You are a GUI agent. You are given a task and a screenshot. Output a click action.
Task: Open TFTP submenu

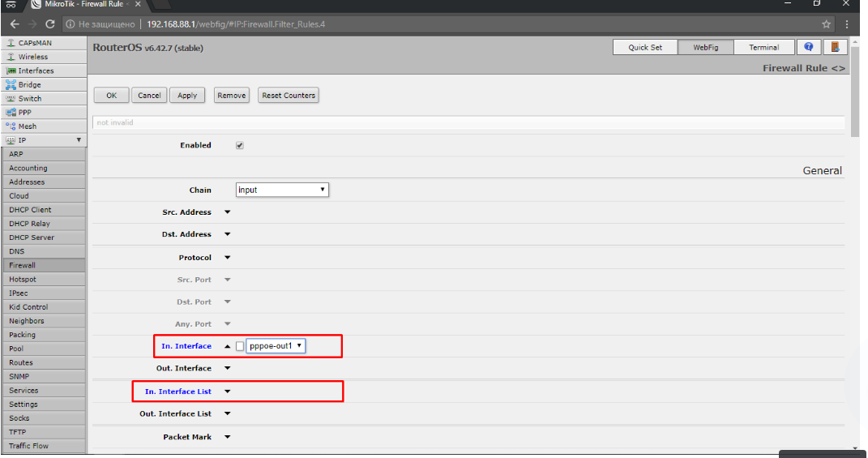(44, 431)
